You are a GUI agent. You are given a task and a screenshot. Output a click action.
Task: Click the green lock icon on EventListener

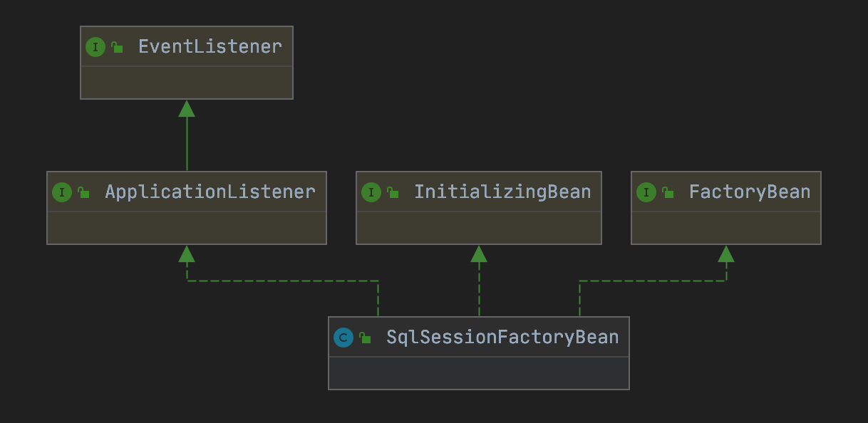[117, 48]
